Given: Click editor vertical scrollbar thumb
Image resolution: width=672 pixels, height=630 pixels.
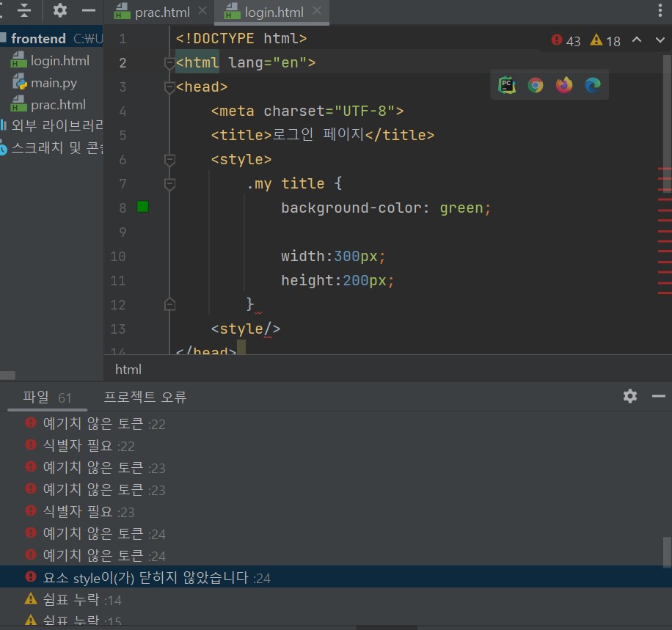Looking at the screenshot, I should 668,123.
